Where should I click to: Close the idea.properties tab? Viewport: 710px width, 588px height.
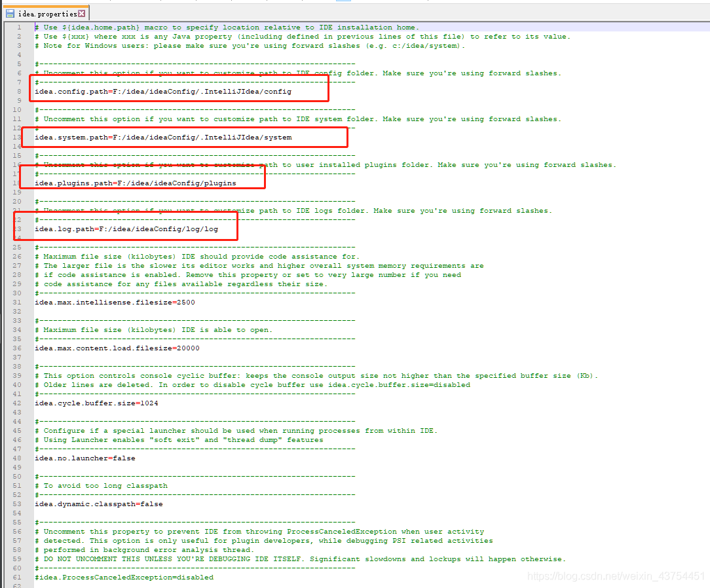point(81,14)
